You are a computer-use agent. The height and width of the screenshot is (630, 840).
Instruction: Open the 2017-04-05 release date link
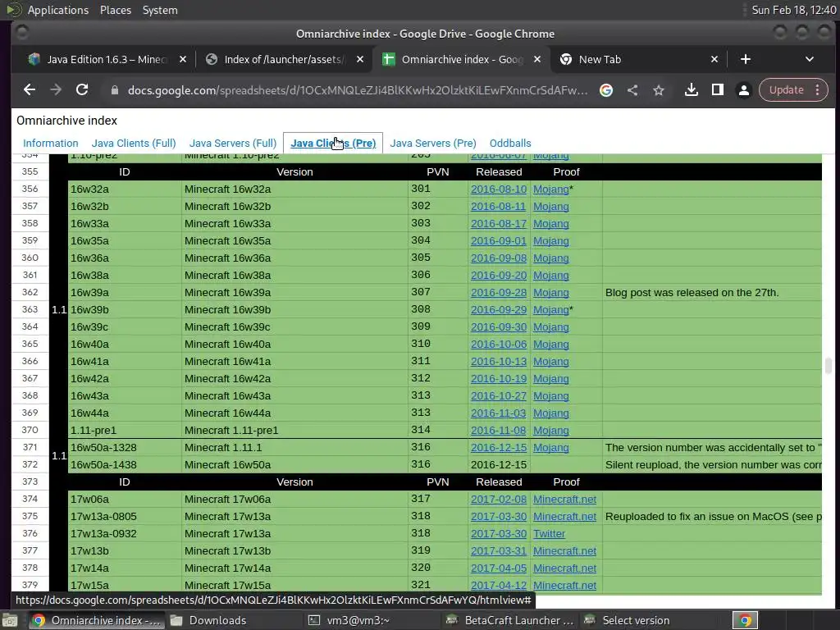coord(498,568)
